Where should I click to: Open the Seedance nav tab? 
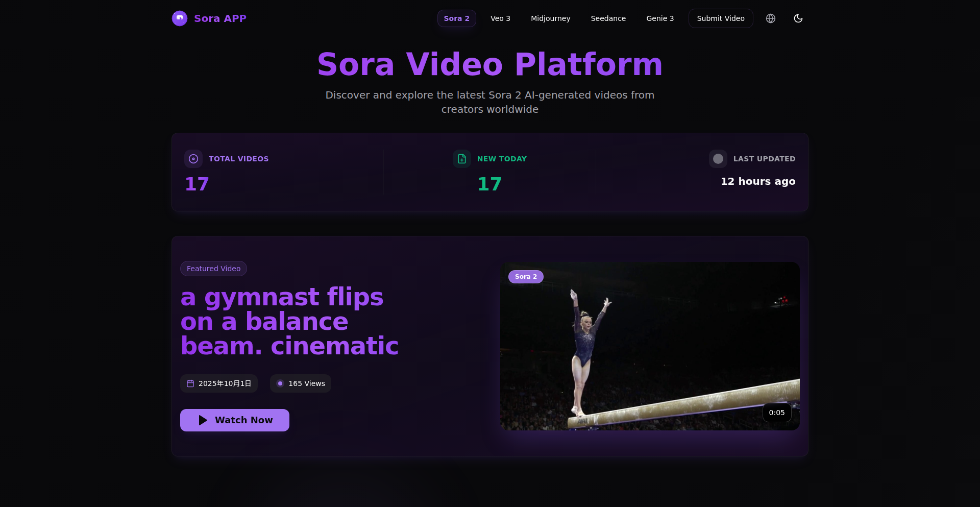[x=608, y=18]
